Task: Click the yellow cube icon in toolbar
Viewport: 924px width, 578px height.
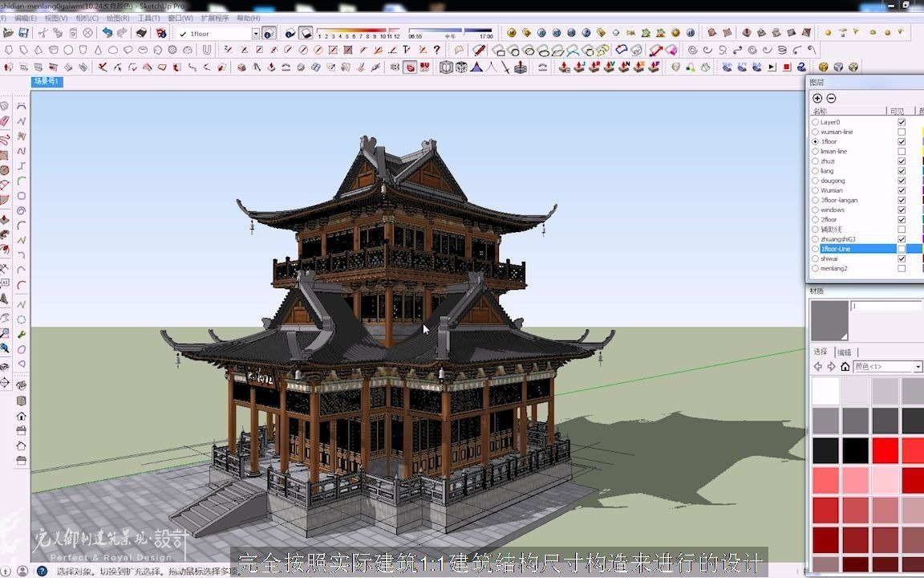Action: click(823, 67)
